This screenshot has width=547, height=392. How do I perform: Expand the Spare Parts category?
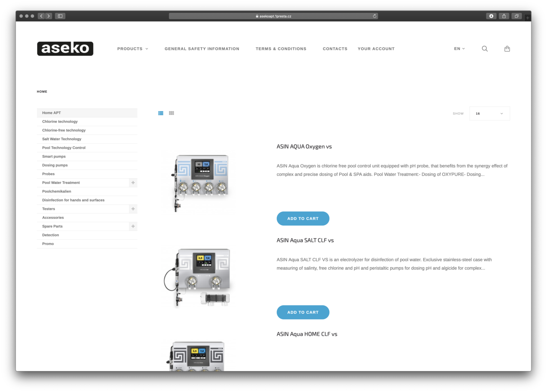click(133, 226)
